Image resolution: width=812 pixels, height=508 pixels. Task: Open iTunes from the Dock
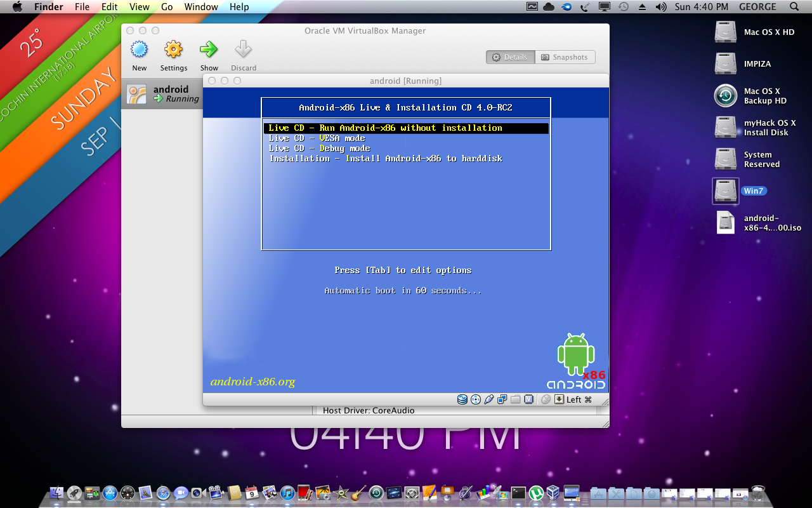point(287,493)
